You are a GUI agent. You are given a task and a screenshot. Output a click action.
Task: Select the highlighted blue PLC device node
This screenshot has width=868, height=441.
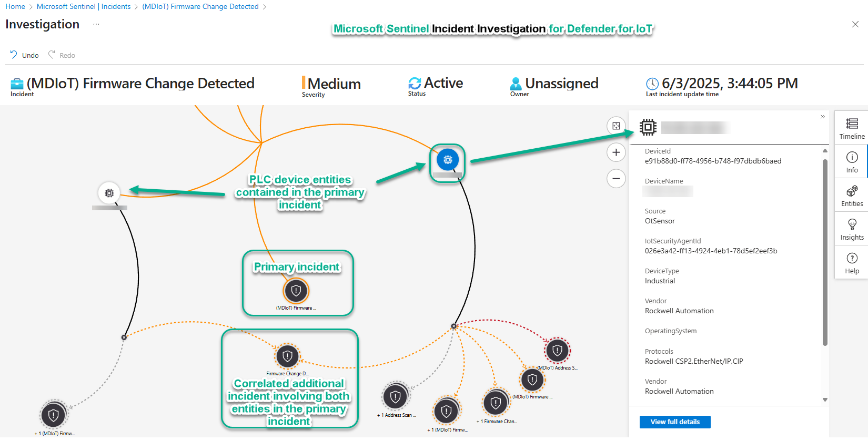tap(448, 160)
